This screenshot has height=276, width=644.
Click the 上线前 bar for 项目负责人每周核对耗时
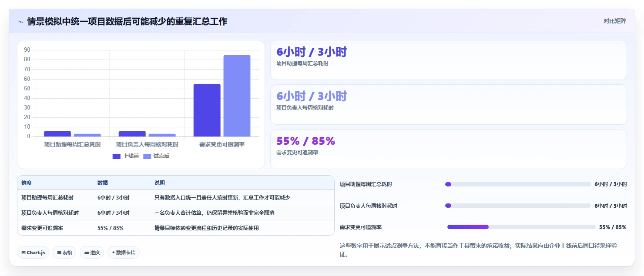point(132,134)
